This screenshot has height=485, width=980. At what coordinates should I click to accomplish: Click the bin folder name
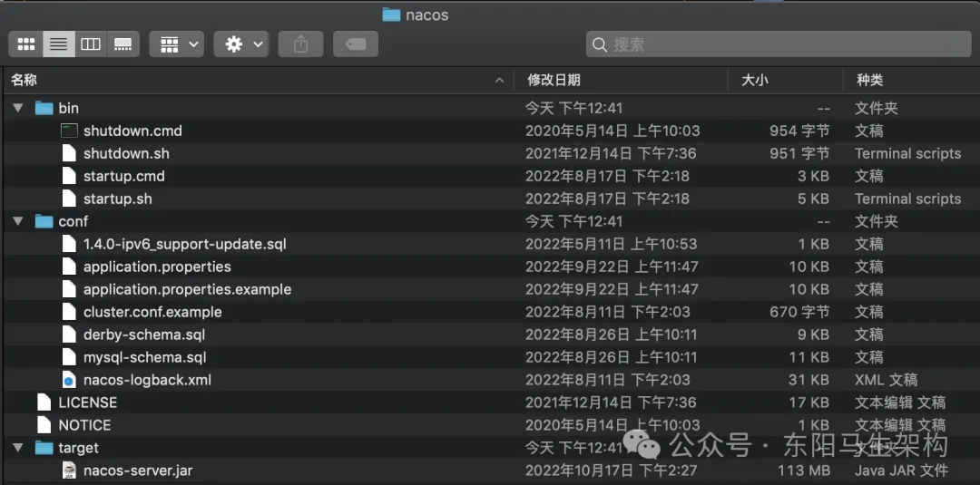coord(69,108)
